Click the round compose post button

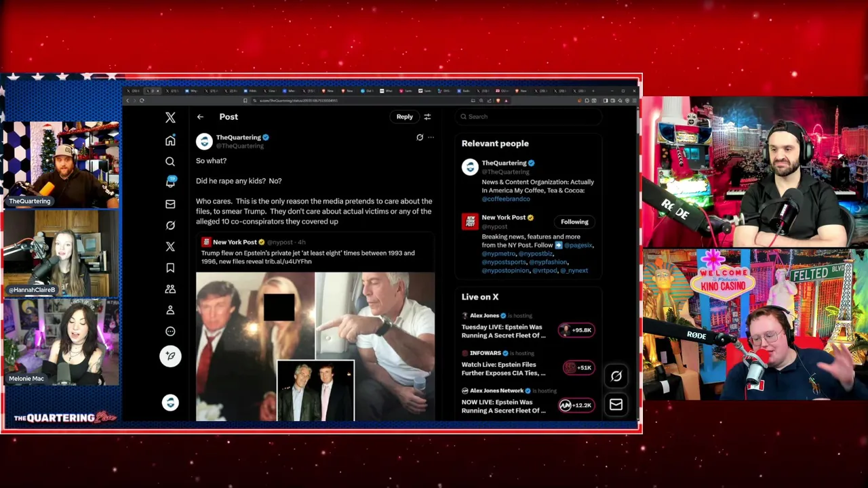[170, 356]
